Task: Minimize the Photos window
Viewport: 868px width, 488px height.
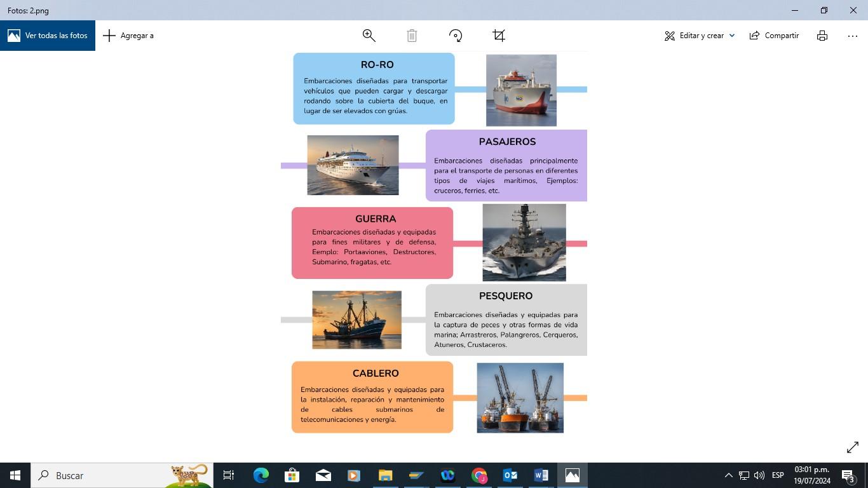Action: pyautogui.click(x=794, y=10)
